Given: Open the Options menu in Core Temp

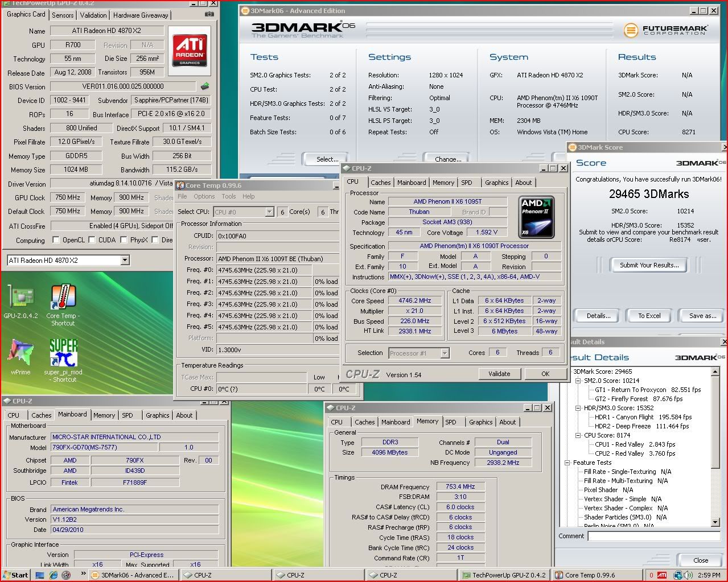Looking at the screenshot, I should [x=204, y=196].
